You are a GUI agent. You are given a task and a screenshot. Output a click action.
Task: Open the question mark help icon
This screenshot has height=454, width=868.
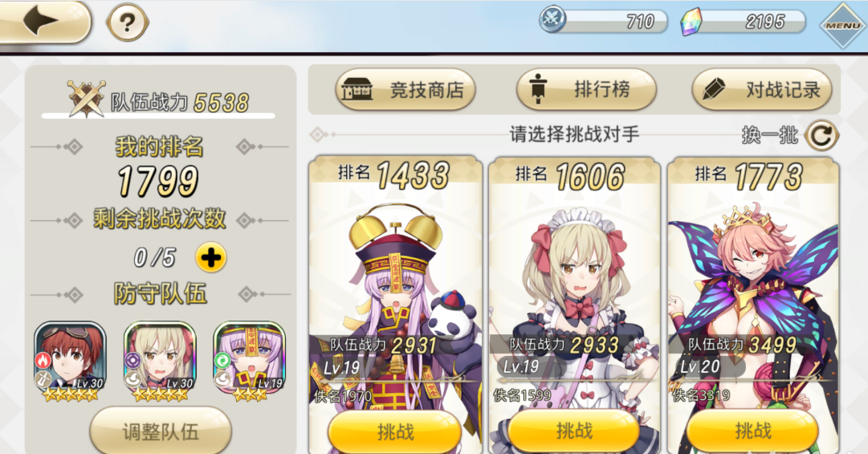[x=128, y=22]
